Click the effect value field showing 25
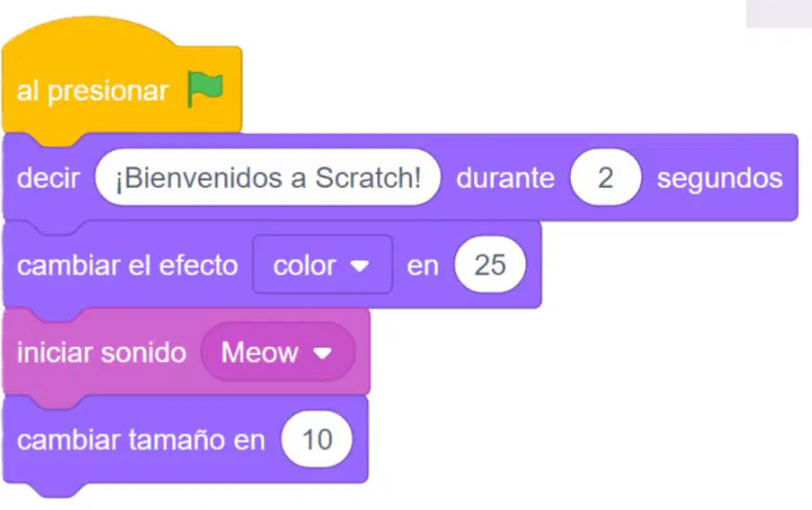Screen dimensions: 812x510 [x=490, y=264]
